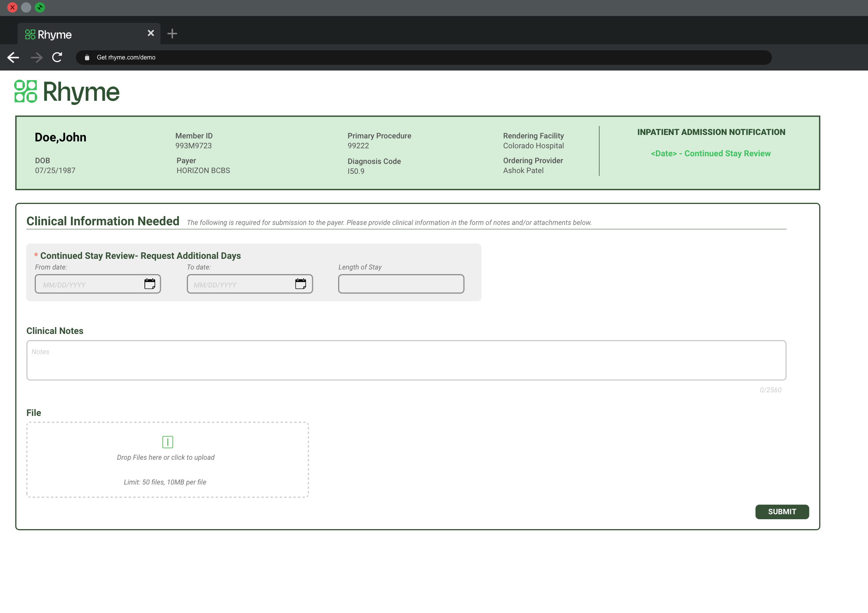This screenshot has width=868, height=613.
Task: Click the browser forward arrow
Action: (37, 58)
